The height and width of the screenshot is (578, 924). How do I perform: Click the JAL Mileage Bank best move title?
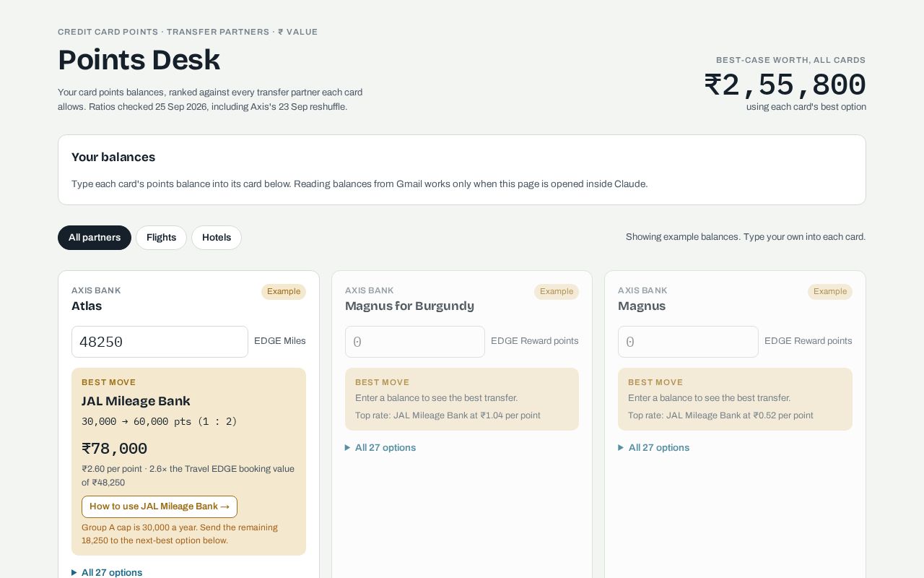[x=136, y=401]
